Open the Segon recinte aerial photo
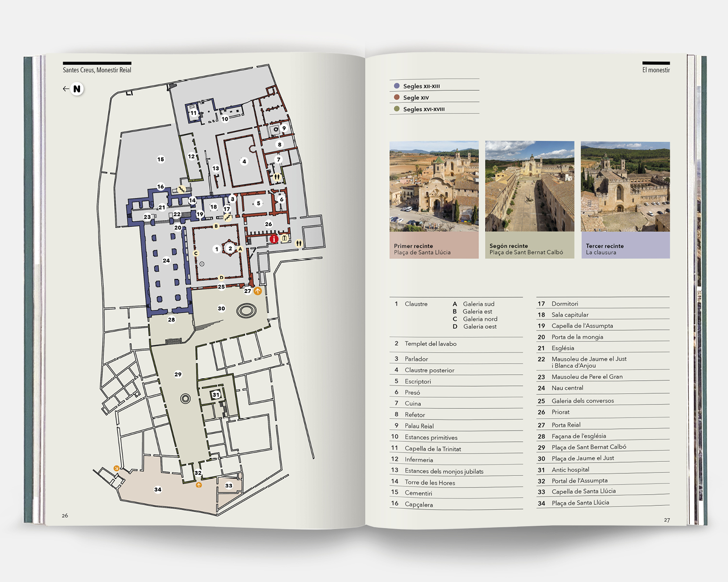The width and height of the screenshot is (728, 582). 529,186
